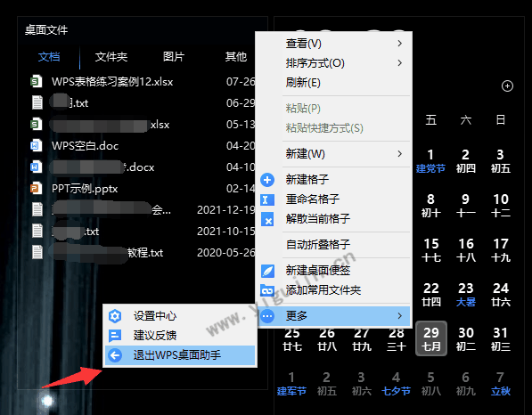Open file PPT示例.pptx by name

85,189
